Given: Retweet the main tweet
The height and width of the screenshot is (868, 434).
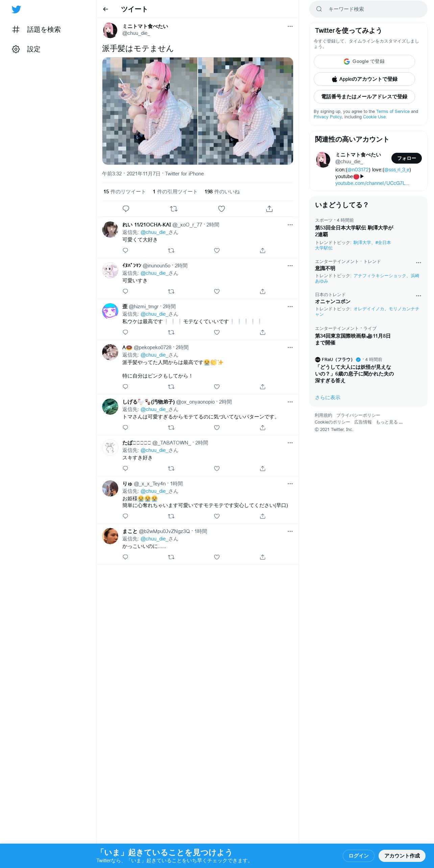Looking at the screenshot, I should point(174,209).
